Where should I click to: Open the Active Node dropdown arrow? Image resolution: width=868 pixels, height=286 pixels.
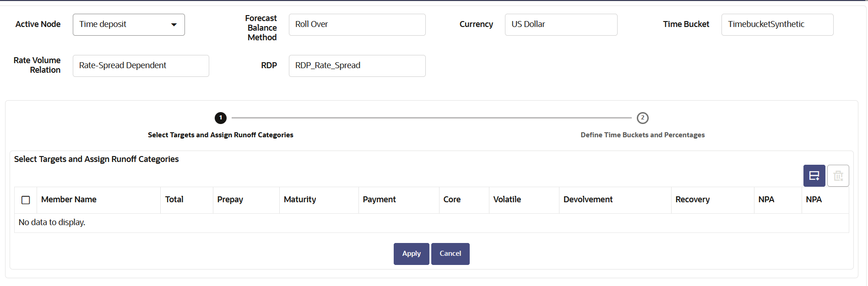[174, 25]
